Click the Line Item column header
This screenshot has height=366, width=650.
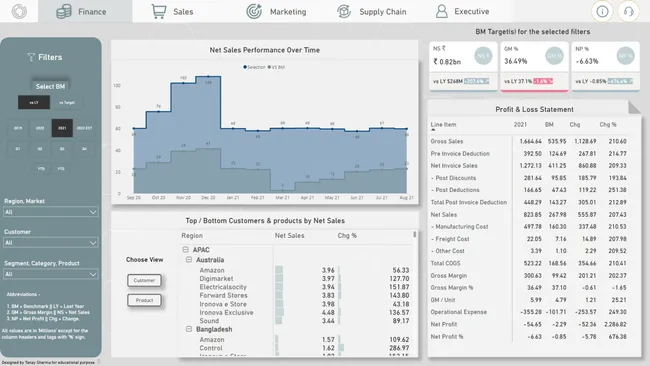click(443, 124)
